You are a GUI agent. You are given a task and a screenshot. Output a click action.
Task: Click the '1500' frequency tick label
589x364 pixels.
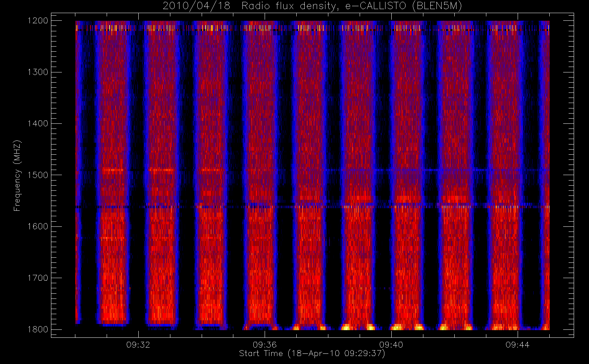click(38, 175)
